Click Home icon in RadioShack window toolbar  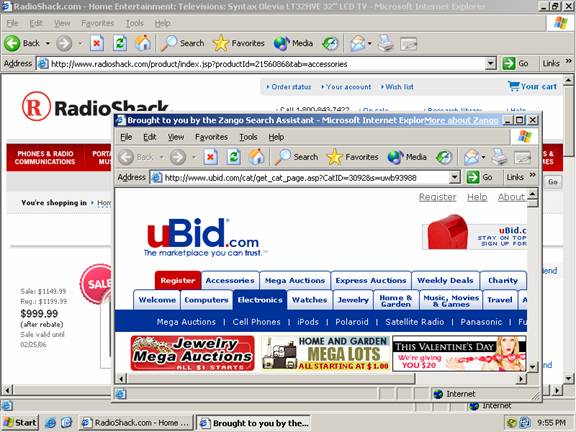coord(143,43)
